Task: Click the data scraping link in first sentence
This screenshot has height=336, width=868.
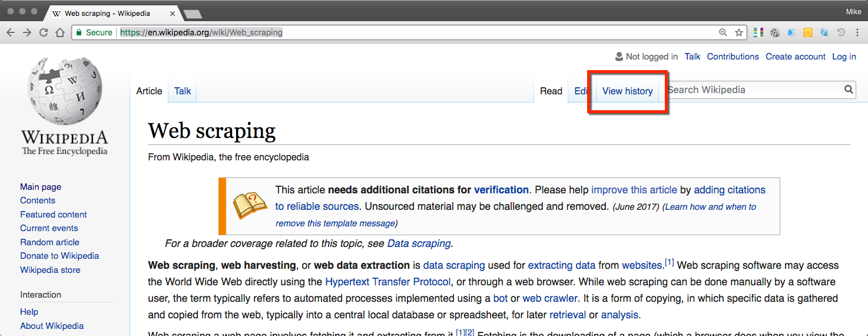Action: 454,265
